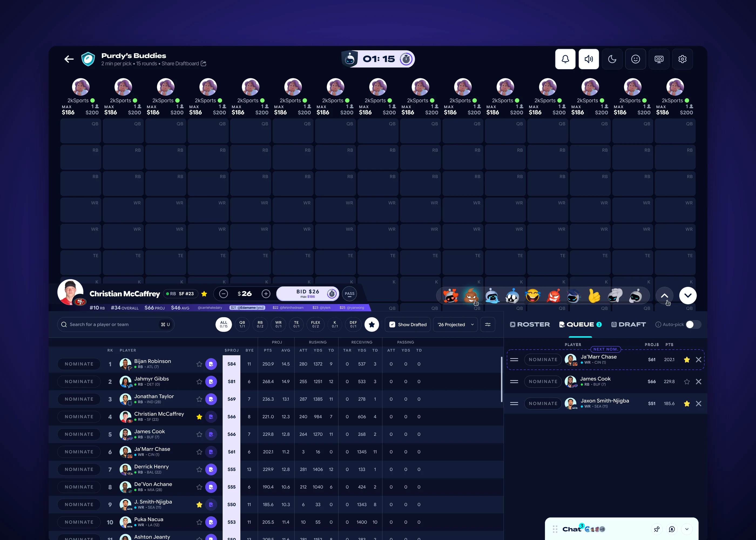Nominate Jaxon Smith-Njigba from the queue
This screenshot has height=540, width=756.
pyautogui.click(x=543, y=404)
